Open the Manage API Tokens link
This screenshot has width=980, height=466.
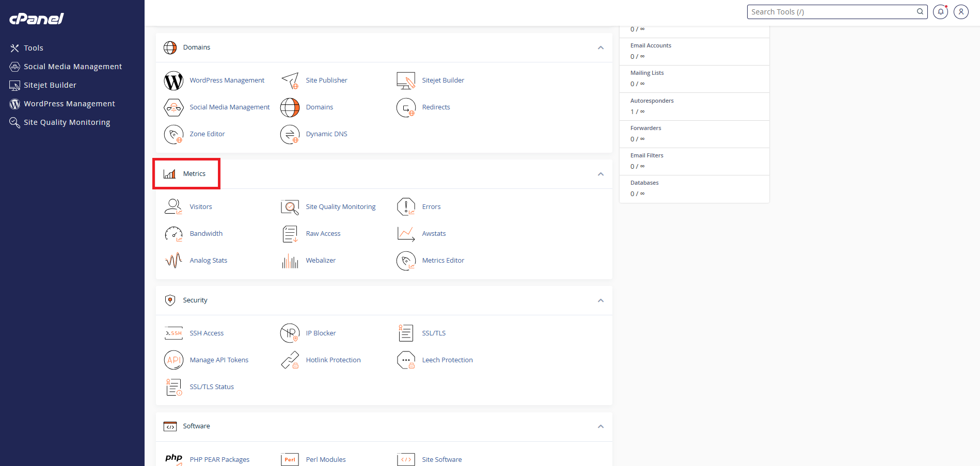[x=219, y=360]
